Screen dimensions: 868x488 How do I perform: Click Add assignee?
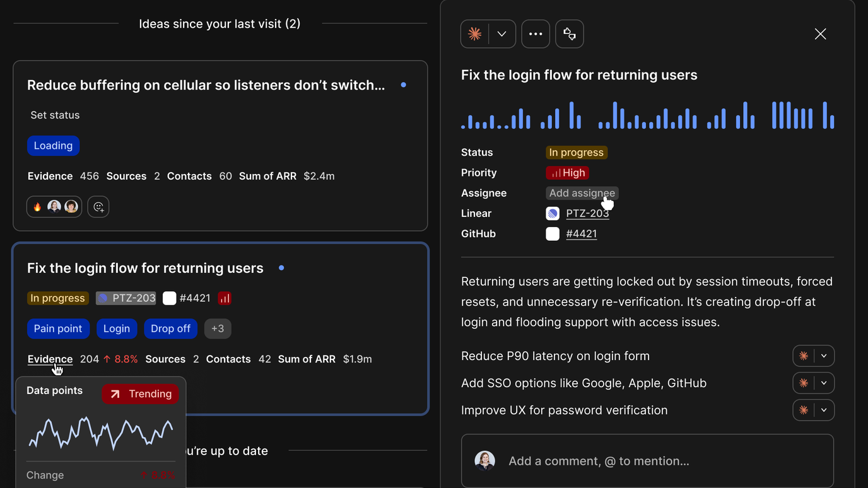pos(582,193)
